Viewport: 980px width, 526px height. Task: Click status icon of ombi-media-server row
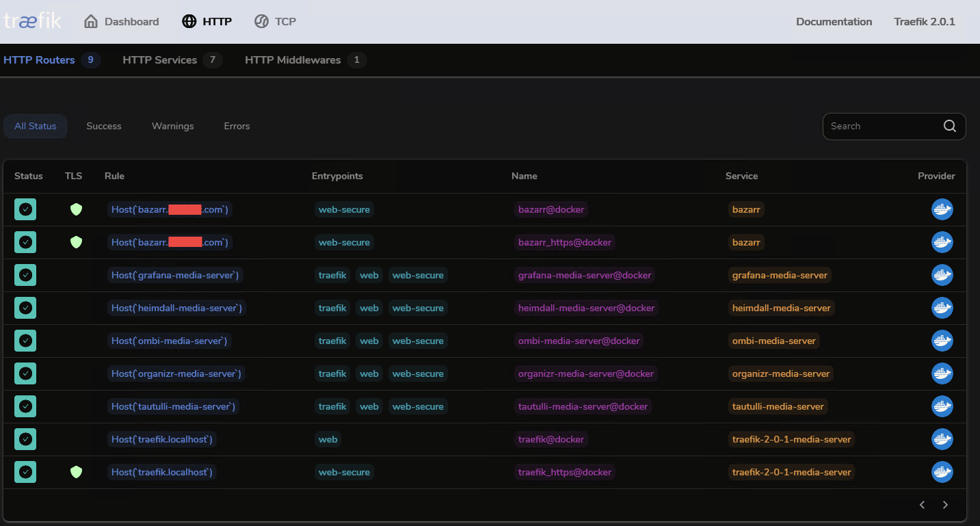25,341
